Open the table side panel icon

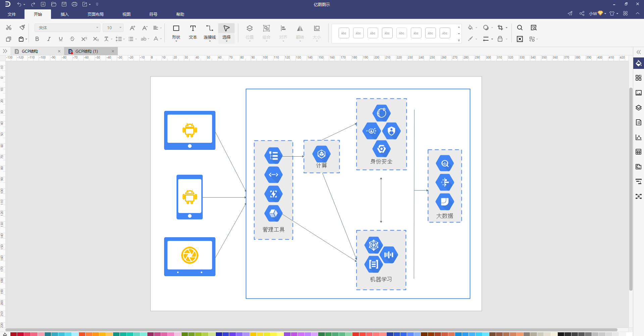638,152
